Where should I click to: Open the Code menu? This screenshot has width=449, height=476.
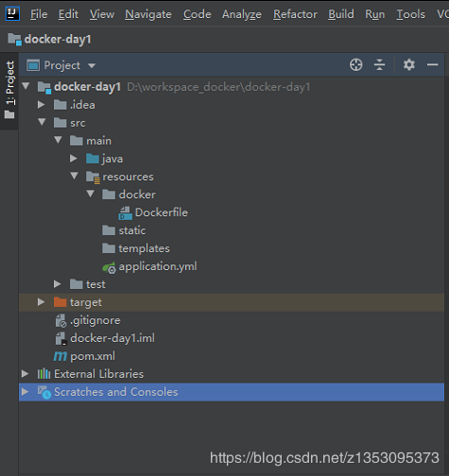(x=198, y=14)
